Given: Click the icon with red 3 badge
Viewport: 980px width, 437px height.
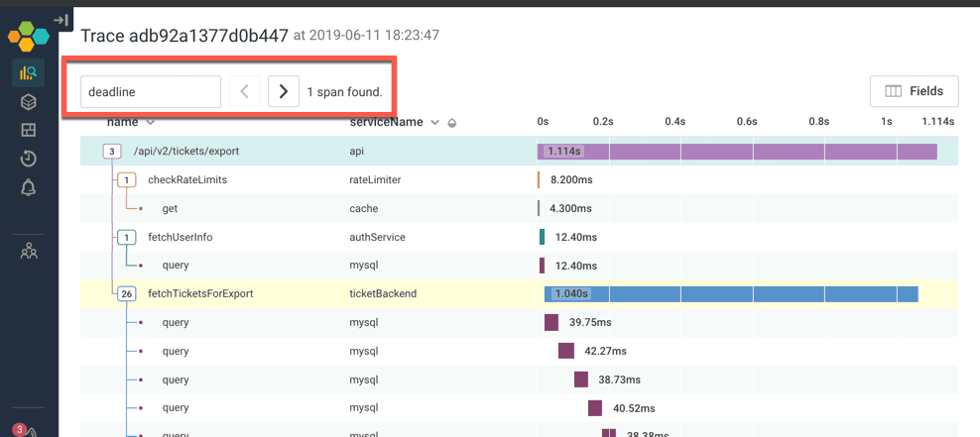Looking at the screenshot, I should point(24,431).
